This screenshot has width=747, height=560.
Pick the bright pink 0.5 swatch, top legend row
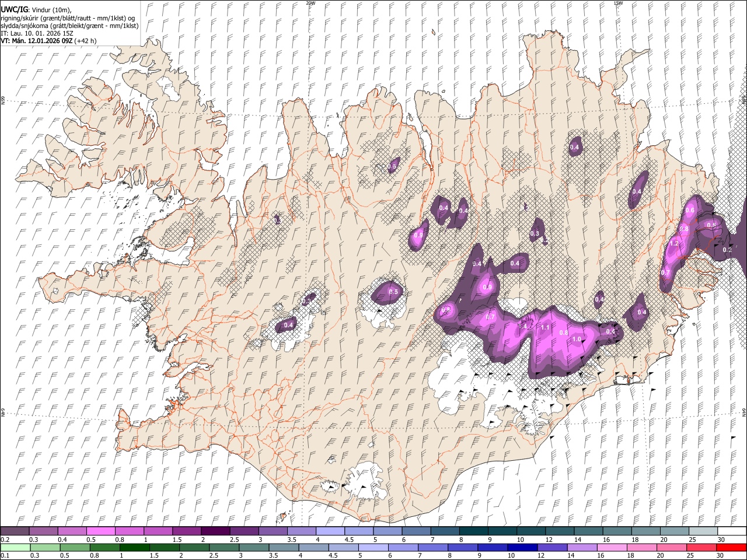click(x=100, y=531)
